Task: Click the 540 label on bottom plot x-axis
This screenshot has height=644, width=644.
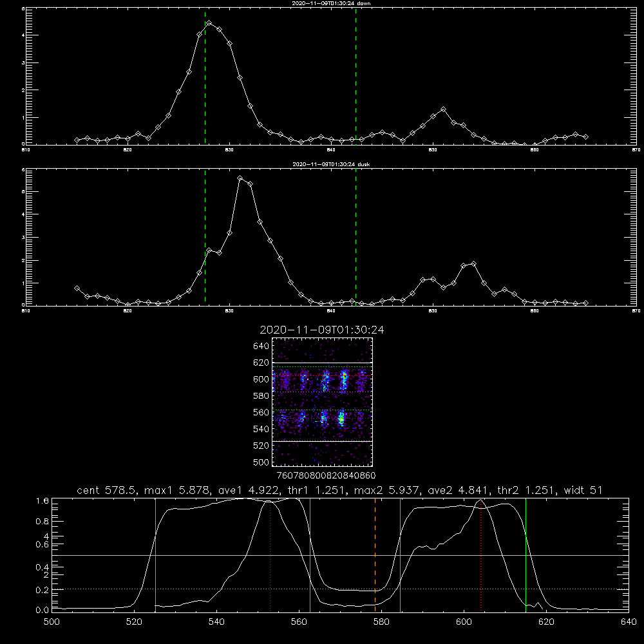Action: pyautogui.click(x=216, y=622)
